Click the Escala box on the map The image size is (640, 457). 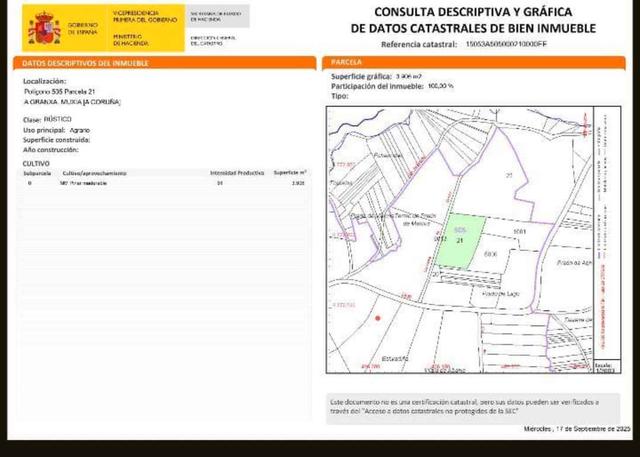[604, 368]
